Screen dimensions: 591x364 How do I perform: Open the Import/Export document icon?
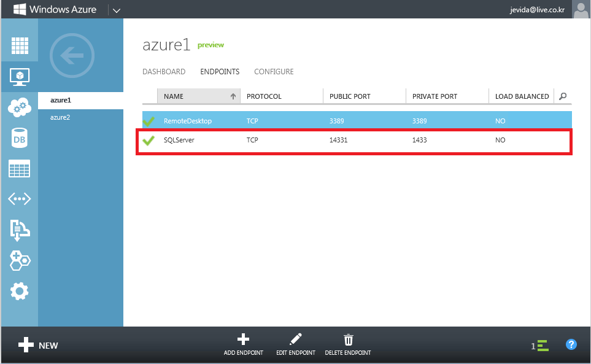click(20, 230)
